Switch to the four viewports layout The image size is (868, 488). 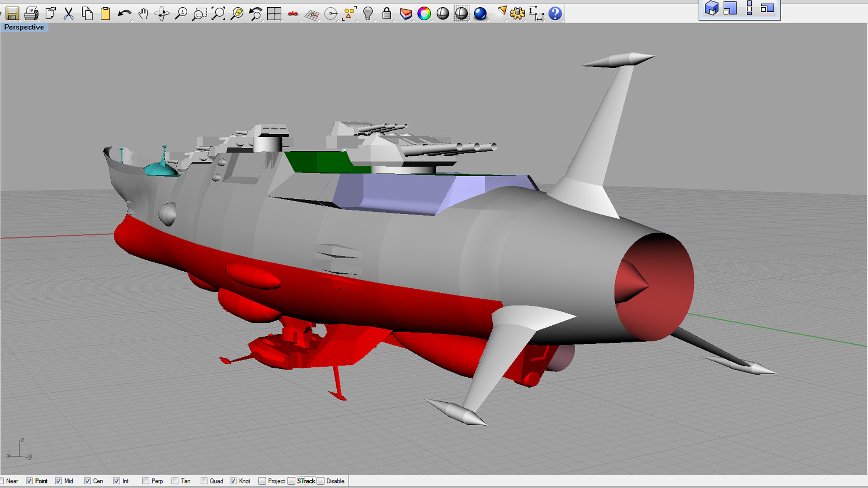[274, 14]
